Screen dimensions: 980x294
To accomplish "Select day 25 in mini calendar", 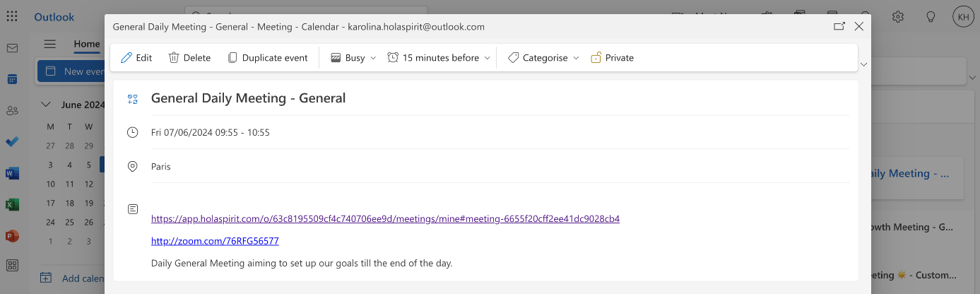I will tap(69, 222).
